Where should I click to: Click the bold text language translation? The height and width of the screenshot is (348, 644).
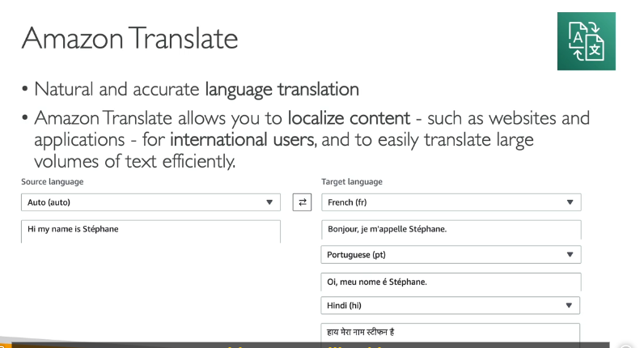282,89
